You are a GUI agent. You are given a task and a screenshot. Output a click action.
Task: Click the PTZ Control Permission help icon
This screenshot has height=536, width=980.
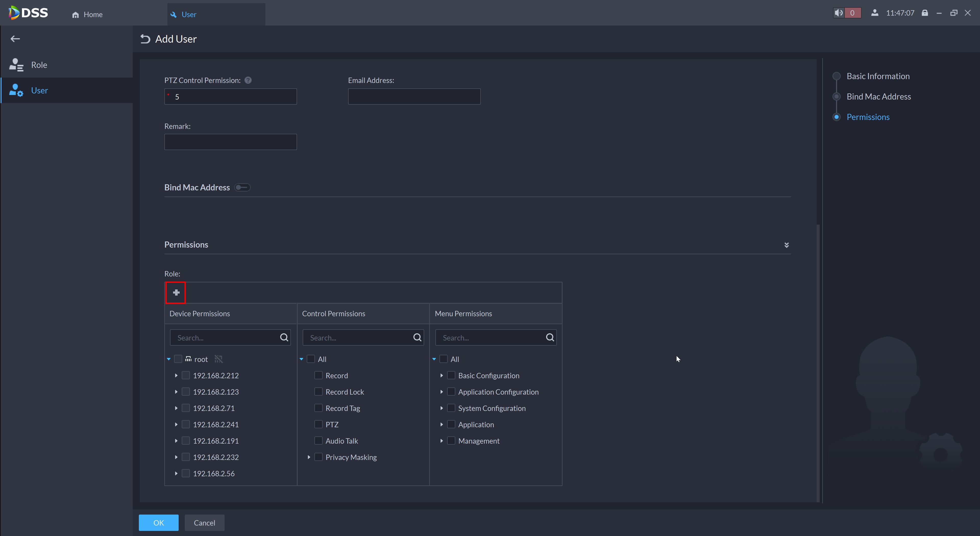click(248, 80)
